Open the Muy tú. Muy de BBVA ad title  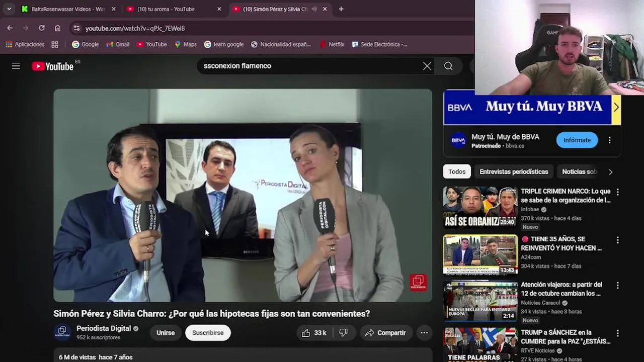click(x=505, y=137)
